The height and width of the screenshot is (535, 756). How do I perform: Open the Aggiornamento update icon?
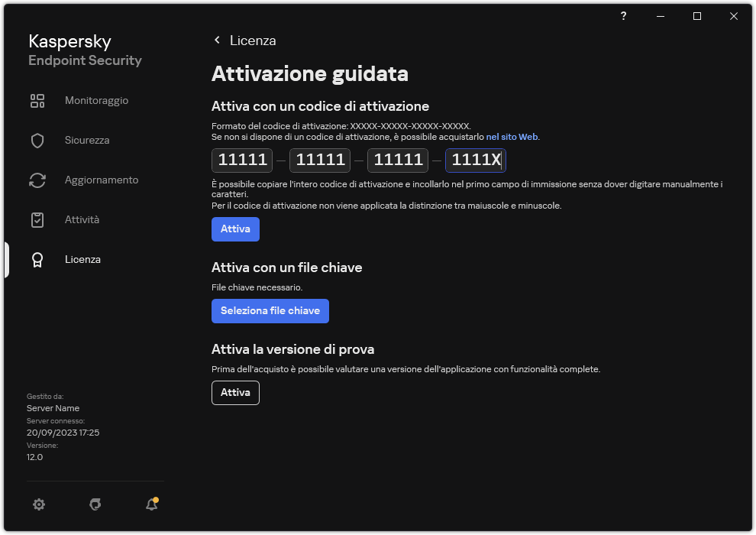[37, 180]
